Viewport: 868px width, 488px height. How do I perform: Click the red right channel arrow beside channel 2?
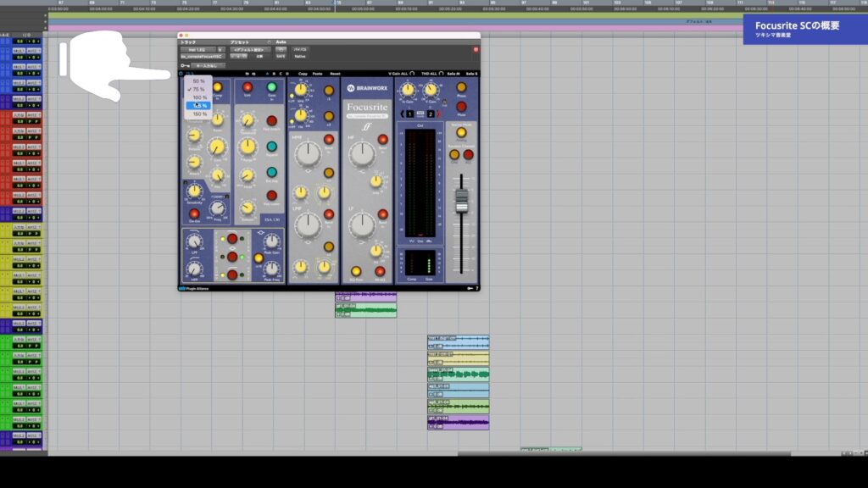[438, 114]
